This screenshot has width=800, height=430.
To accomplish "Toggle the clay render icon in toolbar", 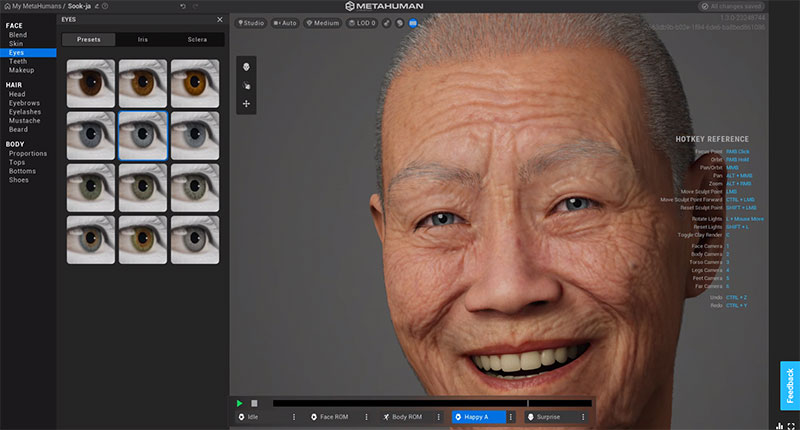I will (400, 23).
